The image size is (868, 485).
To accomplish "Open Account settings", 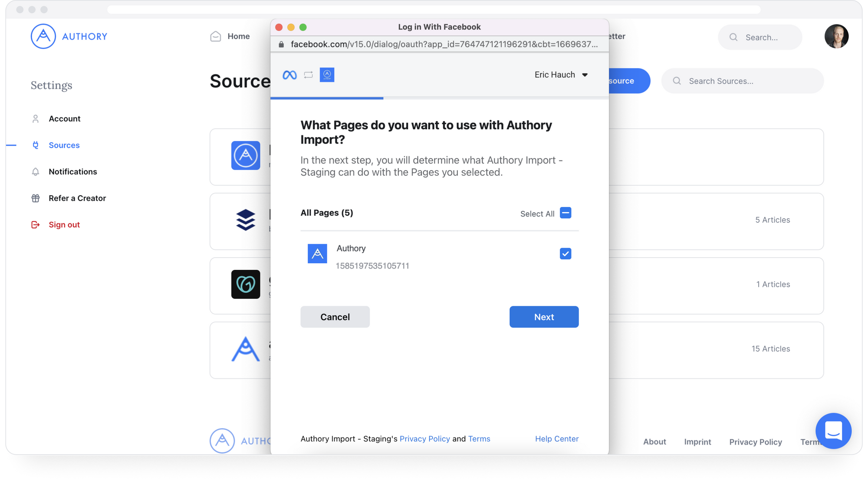I will point(64,119).
